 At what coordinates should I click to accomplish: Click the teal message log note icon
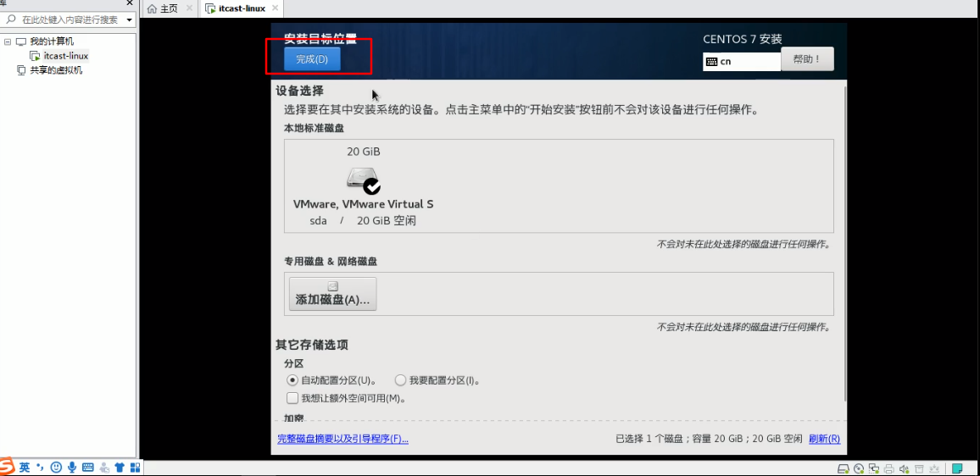[957, 468]
